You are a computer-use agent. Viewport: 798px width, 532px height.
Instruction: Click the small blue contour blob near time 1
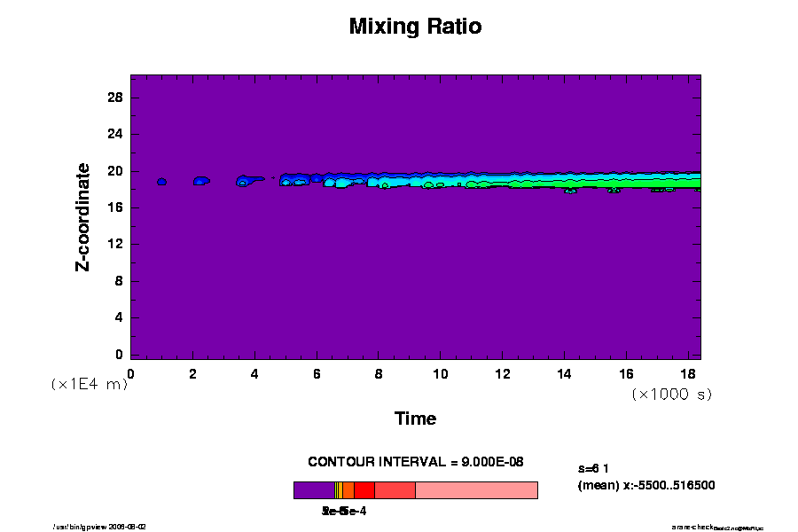click(161, 182)
